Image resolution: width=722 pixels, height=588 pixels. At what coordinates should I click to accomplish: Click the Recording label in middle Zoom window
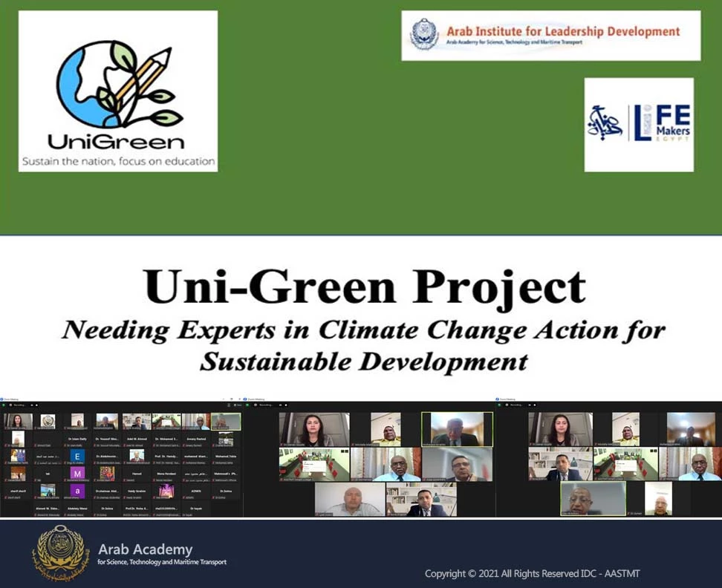pos(266,405)
